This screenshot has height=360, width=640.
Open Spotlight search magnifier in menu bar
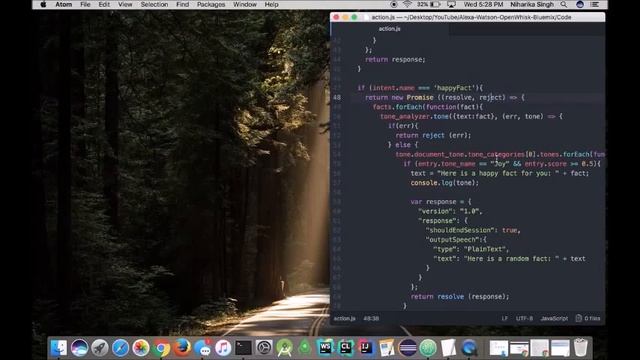tap(564, 4)
